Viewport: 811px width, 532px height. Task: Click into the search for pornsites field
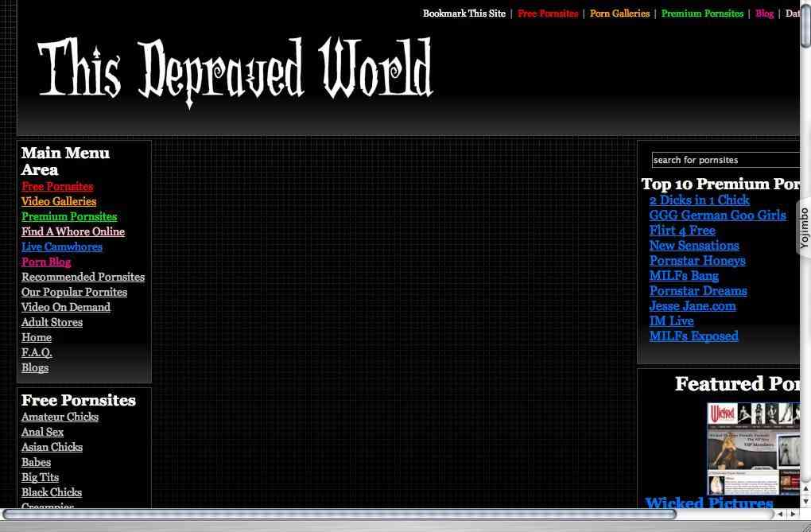pos(724,160)
